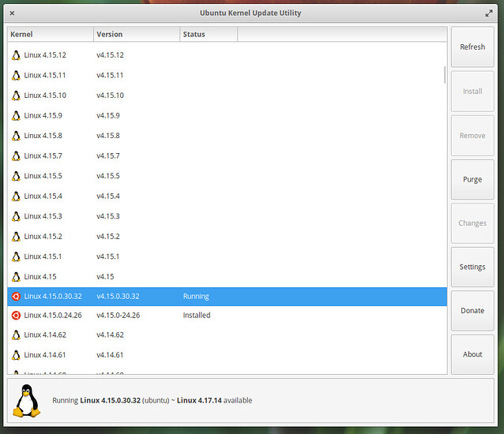Click the penguin icon for Linux 4.15.7

pyautogui.click(x=16, y=156)
